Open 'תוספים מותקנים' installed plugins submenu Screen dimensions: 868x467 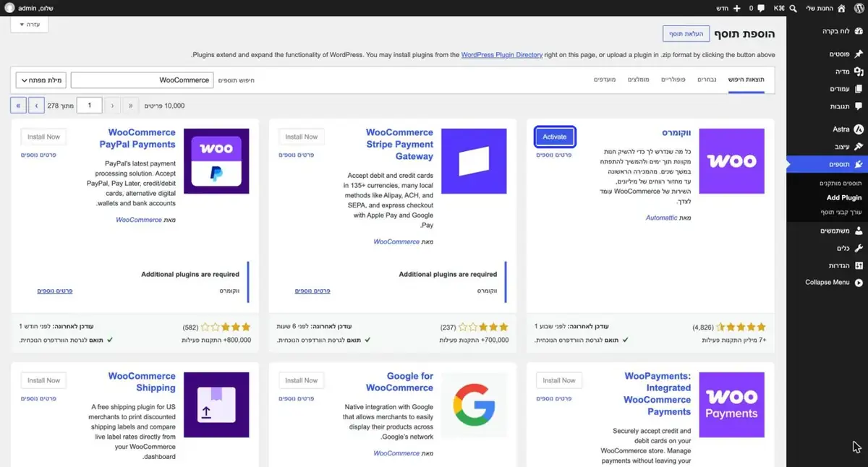pyautogui.click(x=841, y=184)
